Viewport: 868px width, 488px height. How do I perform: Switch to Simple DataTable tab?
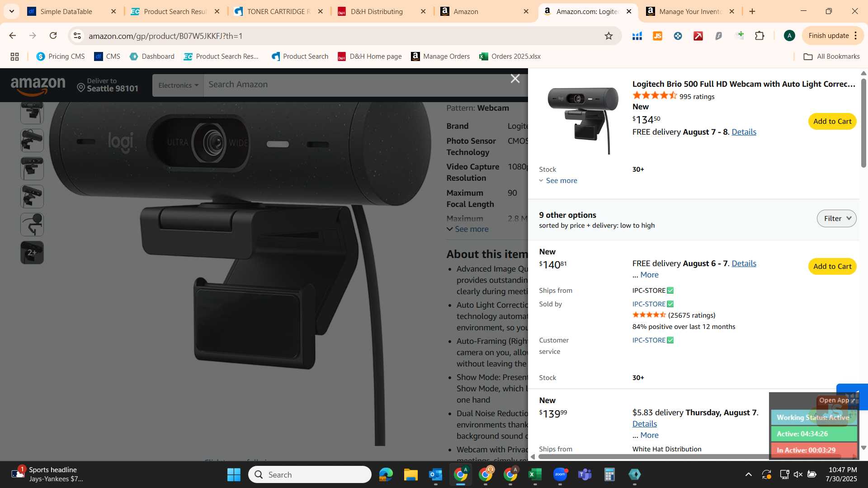click(x=66, y=12)
